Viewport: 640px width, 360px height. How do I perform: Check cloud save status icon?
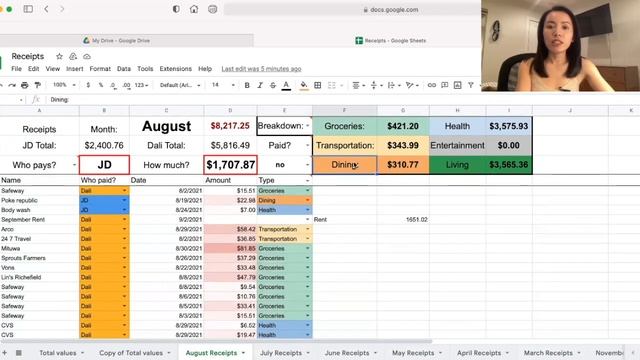click(87, 56)
